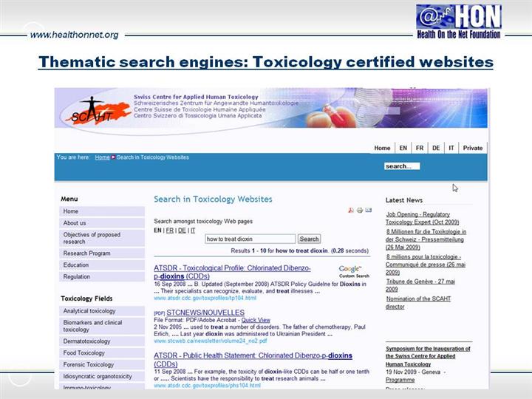Click the HON foundation logo
This screenshot has height=399, width=532.
coord(458,21)
